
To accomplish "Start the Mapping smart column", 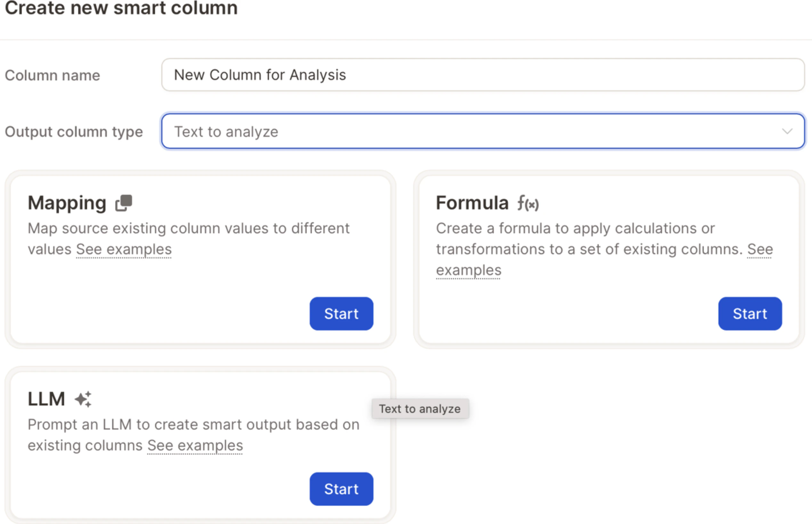I will (x=341, y=314).
